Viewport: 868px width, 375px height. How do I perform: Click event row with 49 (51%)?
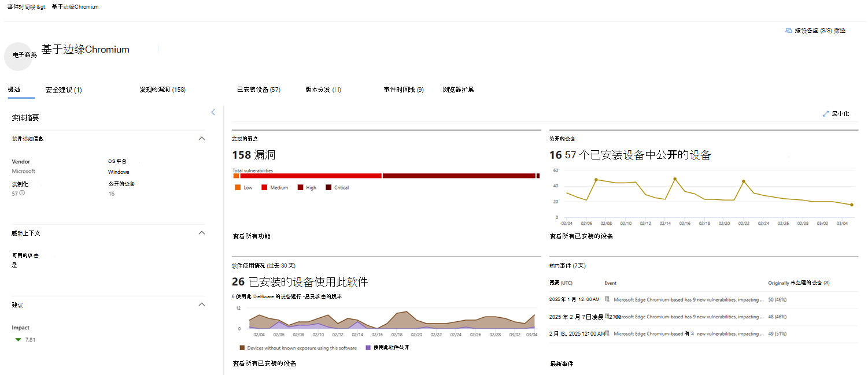[x=703, y=333]
